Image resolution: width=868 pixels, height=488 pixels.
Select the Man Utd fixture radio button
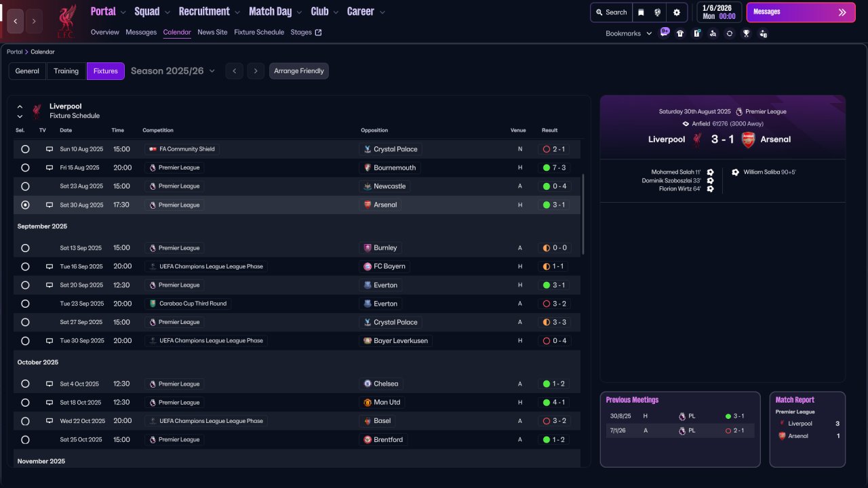25,403
